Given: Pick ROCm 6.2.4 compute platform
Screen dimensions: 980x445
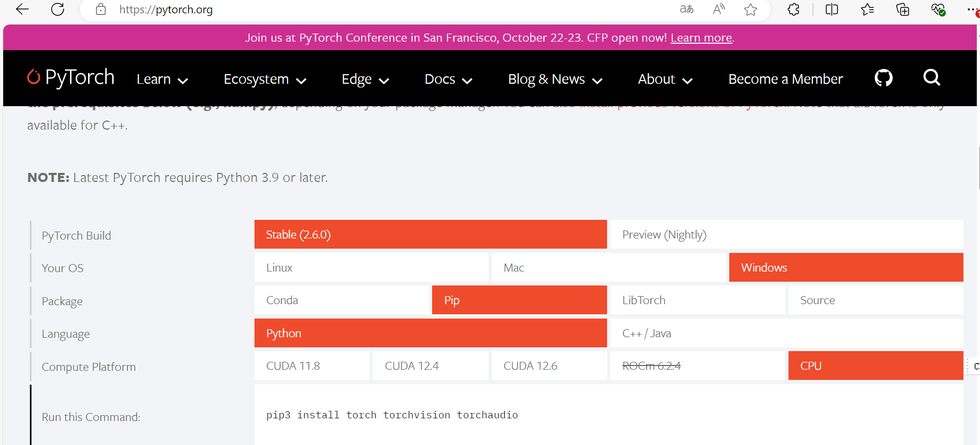Looking at the screenshot, I should 698,365.
